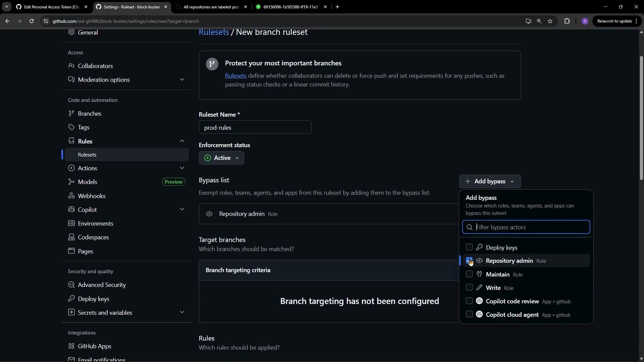Open a new browser tab with plus icon
Image resolution: width=644 pixels, height=362 pixels.
337,7
